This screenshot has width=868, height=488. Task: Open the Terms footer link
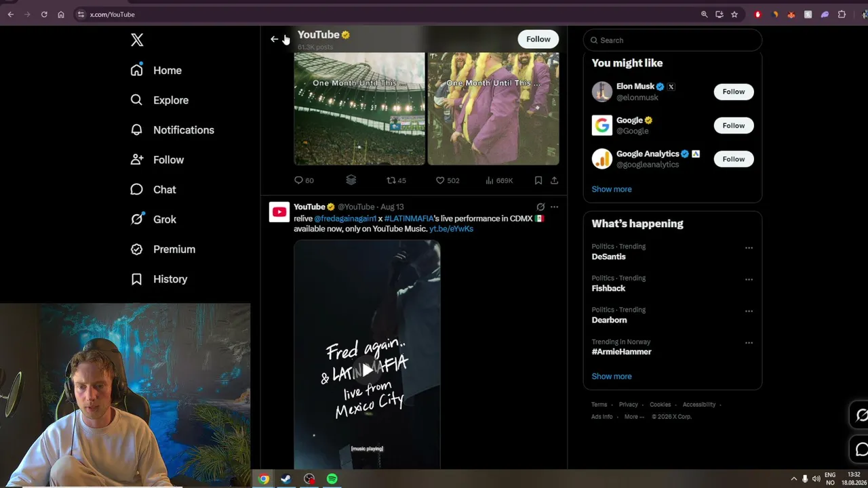tap(599, 405)
